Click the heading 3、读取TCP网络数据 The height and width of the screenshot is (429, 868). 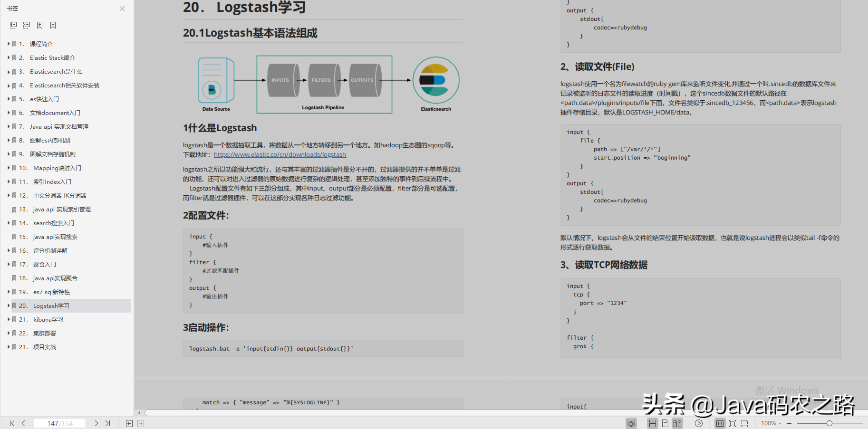coord(604,265)
